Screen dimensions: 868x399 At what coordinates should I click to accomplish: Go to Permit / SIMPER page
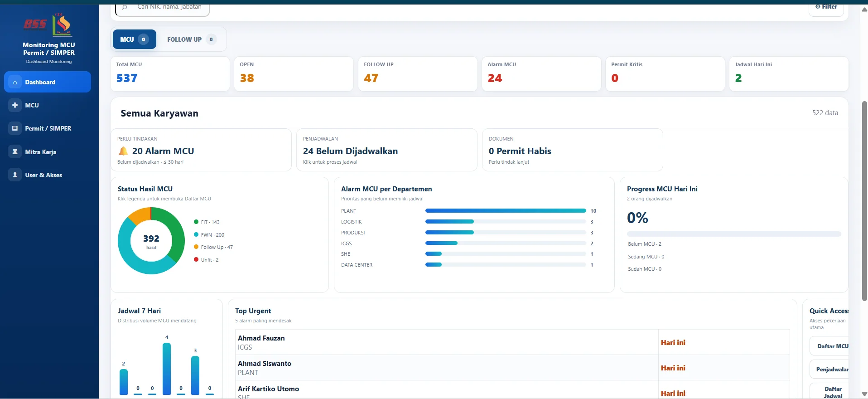click(x=48, y=128)
